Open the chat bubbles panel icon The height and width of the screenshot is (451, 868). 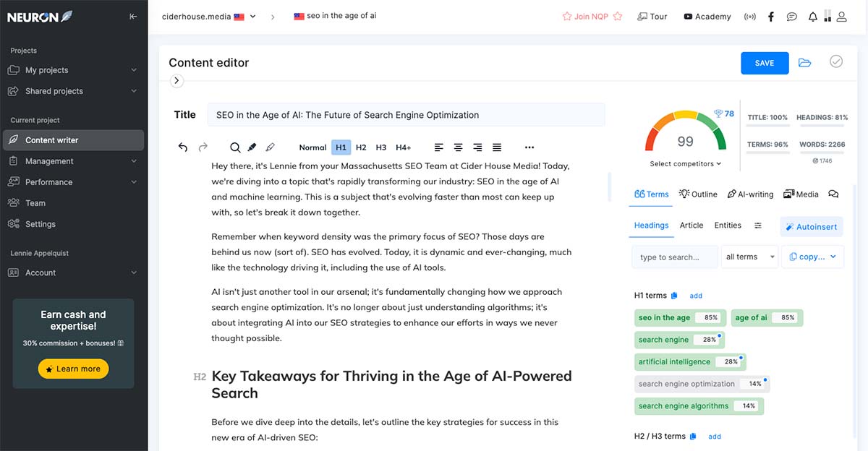[791, 16]
